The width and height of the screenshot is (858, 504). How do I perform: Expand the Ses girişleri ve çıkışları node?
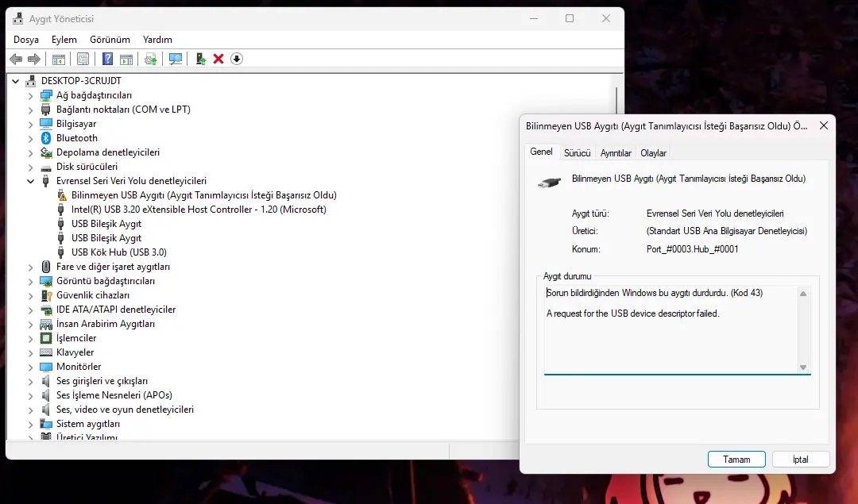tap(31, 381)
